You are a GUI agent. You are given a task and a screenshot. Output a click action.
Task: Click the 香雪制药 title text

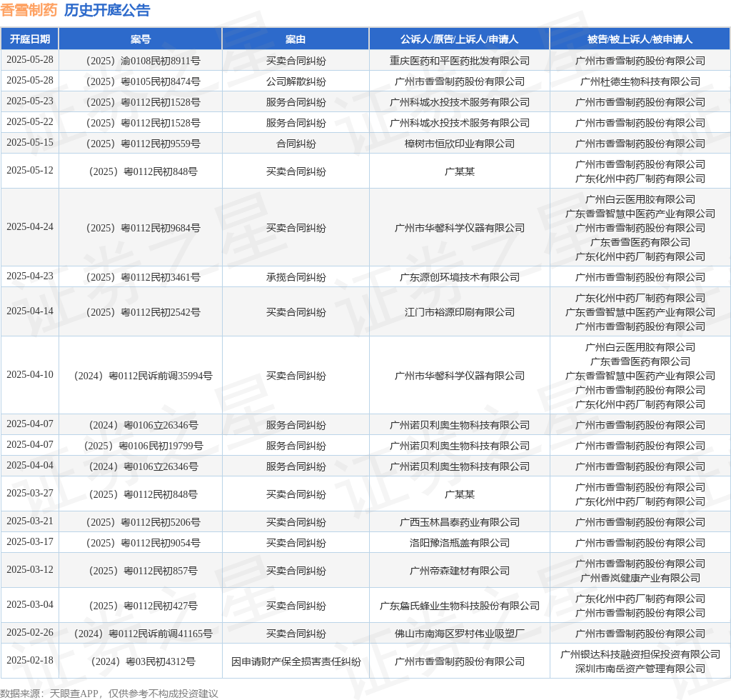coord(29,10)
